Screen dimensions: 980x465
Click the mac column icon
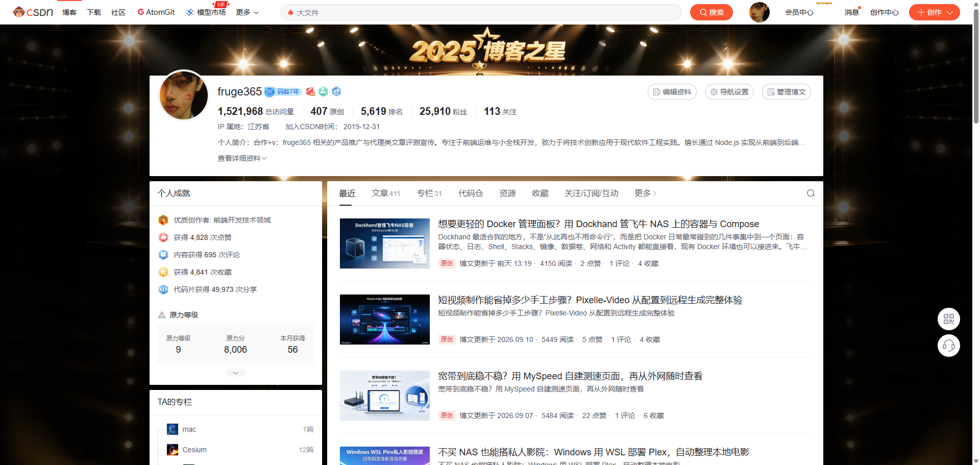pos(173,429)
